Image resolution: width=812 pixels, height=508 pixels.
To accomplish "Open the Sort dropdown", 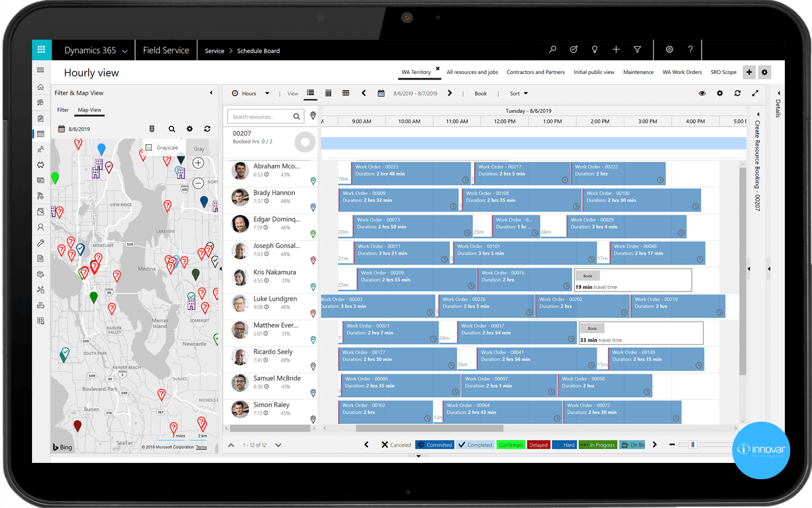I will click(518, 93).
